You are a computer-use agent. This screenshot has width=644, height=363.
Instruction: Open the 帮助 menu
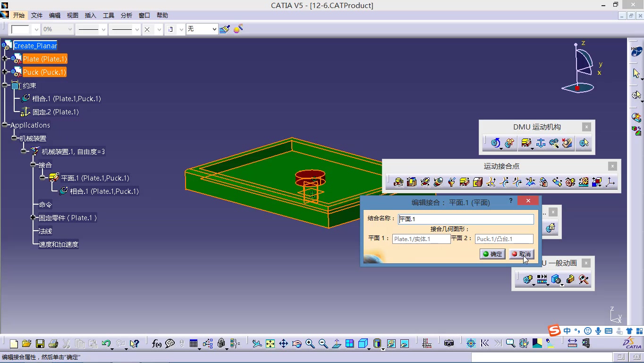click(x=162, y=15)
